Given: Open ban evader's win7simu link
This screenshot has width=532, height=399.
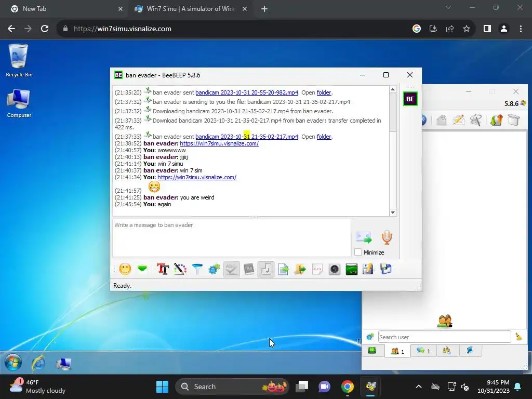Looking at the screenshot, I should pyautogui.click(x=219, y=143).
